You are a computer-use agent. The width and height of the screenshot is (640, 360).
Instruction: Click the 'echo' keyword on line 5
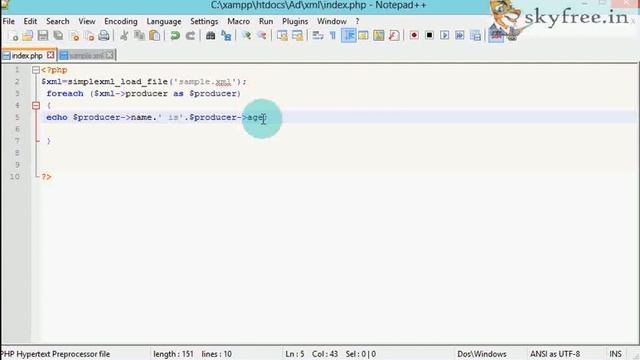click(x=57, y=117)
